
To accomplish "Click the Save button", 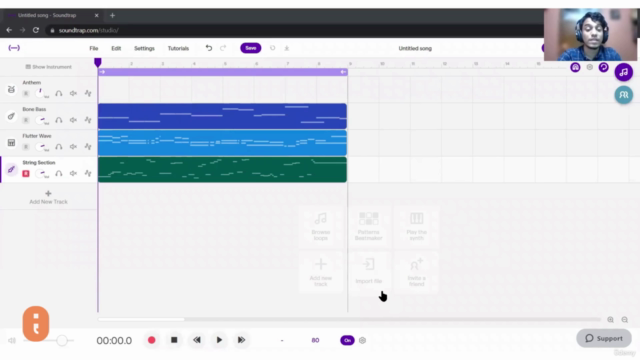I will click(x=251, y=48).
